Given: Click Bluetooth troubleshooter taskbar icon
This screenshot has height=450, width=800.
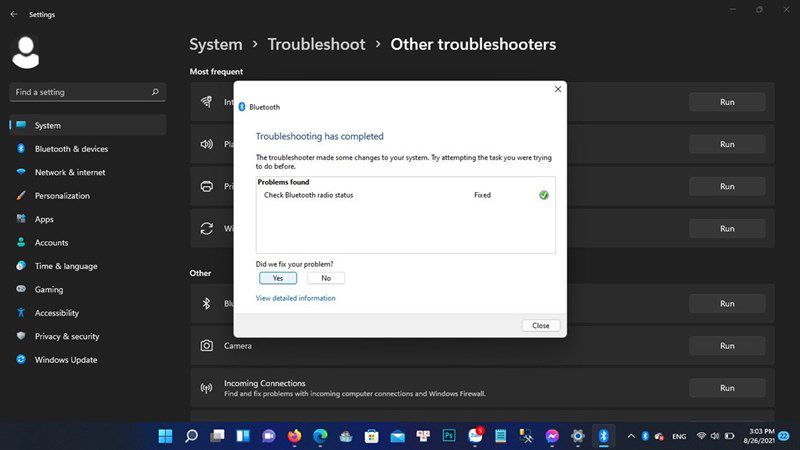Looking at the screenshot, I should (603, 436).
